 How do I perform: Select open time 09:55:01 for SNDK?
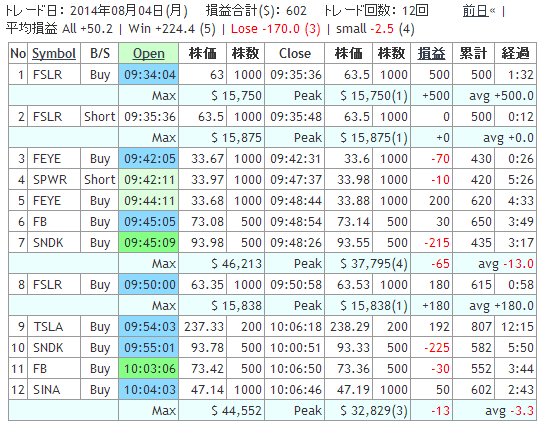(149, 348)
